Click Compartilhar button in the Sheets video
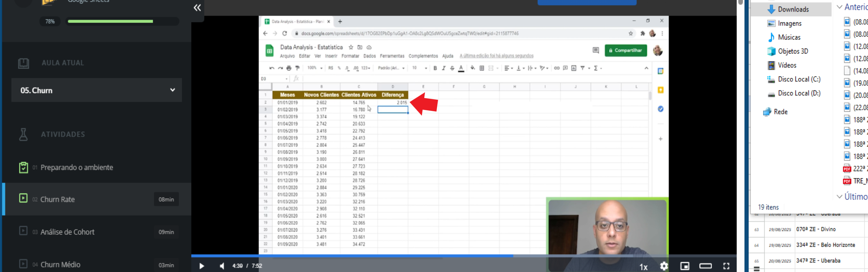The height and width of the screenshot is (272, 868). click(x=625, y=50)
